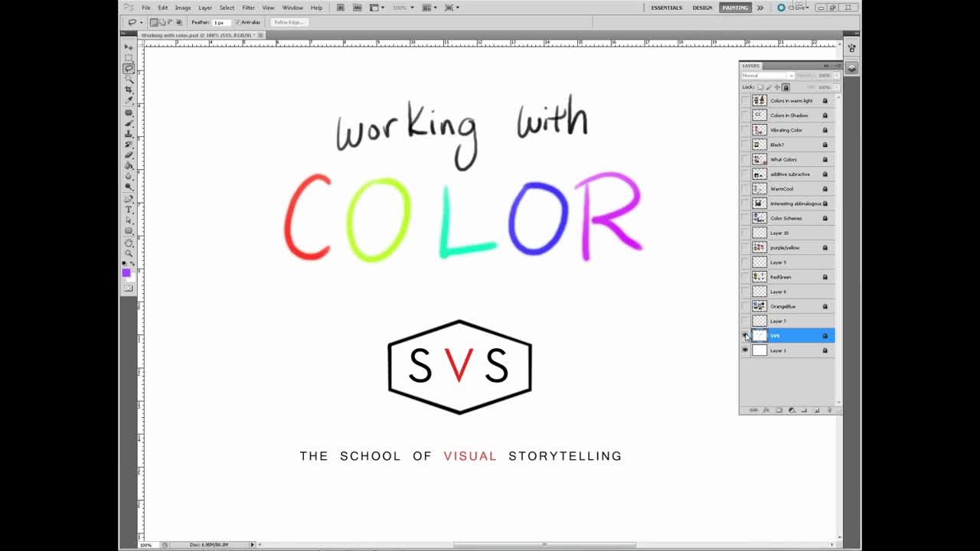Launch Bridge from application bar
Screen dimensions: 980x551
click(x=341, y=8)
